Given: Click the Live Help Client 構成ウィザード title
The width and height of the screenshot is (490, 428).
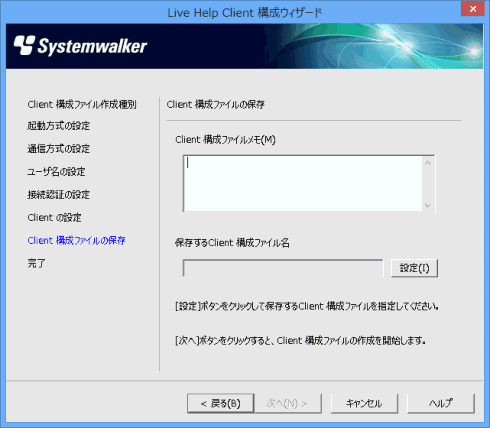Looking at the screenshot, I should point(245,13).
